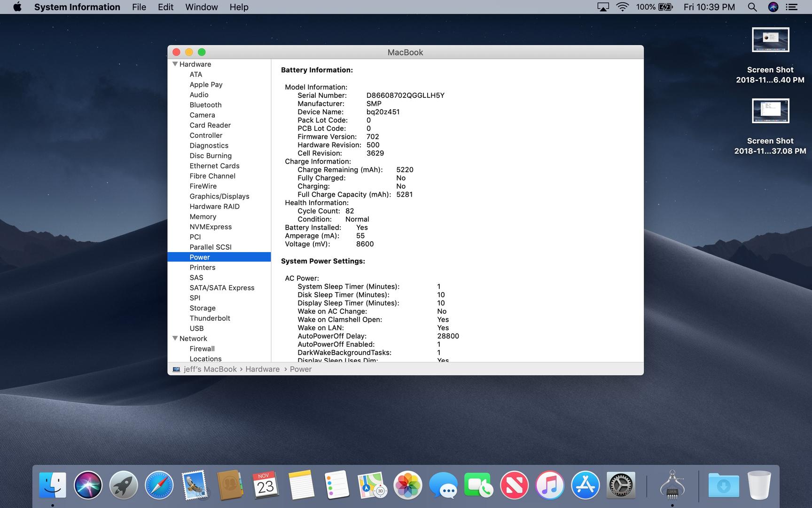Open the Trash in Dock
The image size is (812, 508).
coord(759,485)
